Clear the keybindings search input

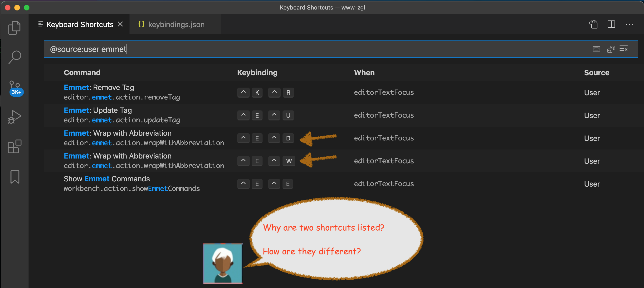point(624,48)
